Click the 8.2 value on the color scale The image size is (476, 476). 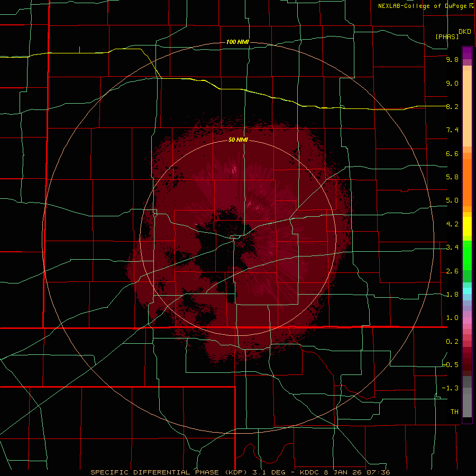(452, 106)
